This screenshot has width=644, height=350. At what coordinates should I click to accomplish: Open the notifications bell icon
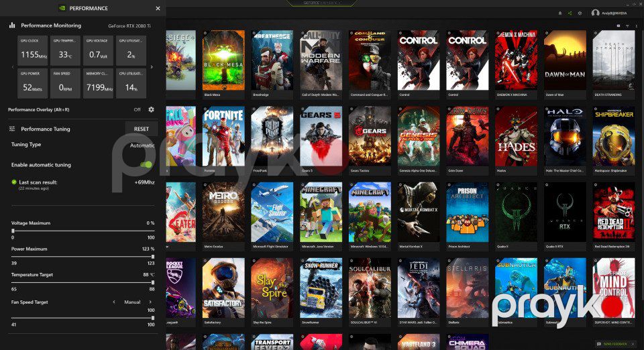coord(559,13)
